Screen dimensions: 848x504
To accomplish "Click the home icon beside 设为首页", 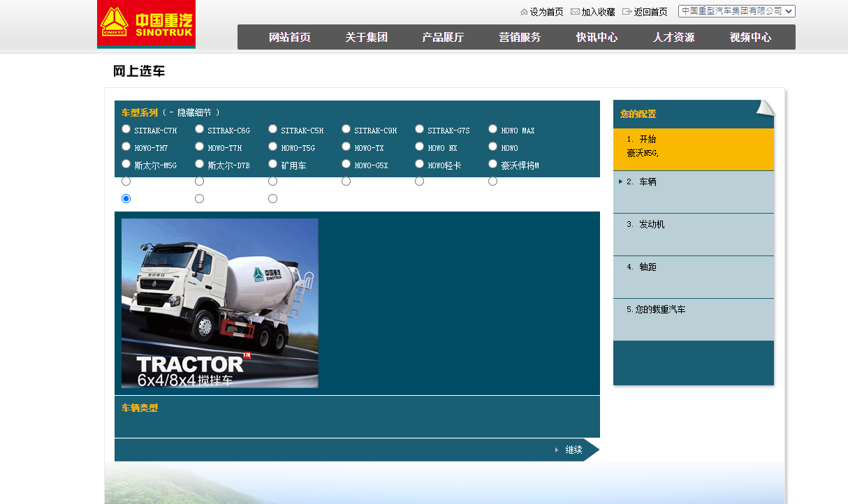I will pyautogui.click(x=524, y=12).
